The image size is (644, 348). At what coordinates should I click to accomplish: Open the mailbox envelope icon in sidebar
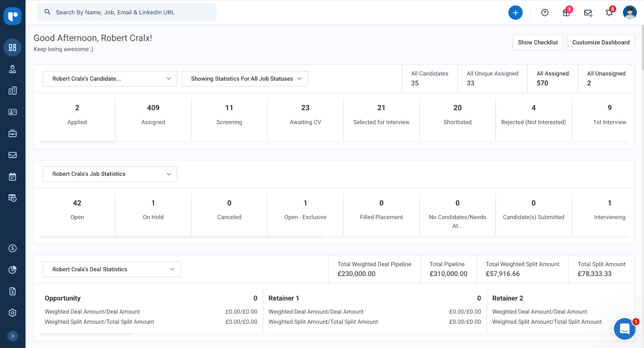(12, 155)
